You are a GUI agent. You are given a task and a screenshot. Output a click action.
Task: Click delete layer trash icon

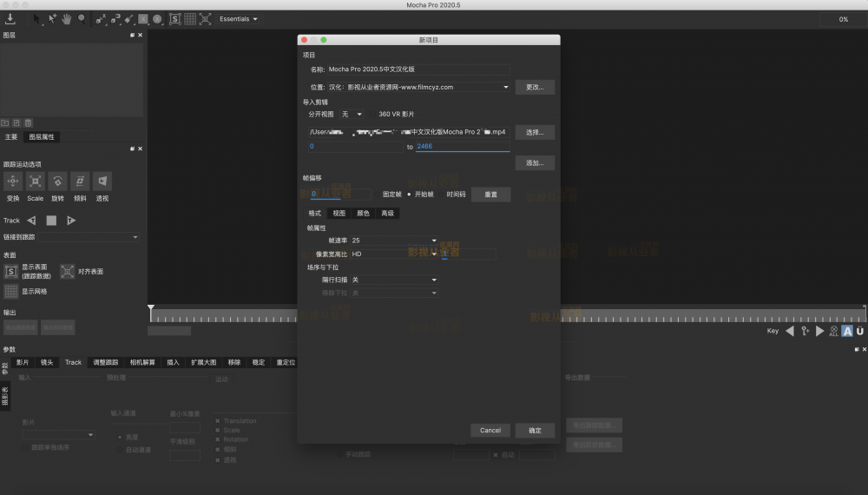[29, 123]
